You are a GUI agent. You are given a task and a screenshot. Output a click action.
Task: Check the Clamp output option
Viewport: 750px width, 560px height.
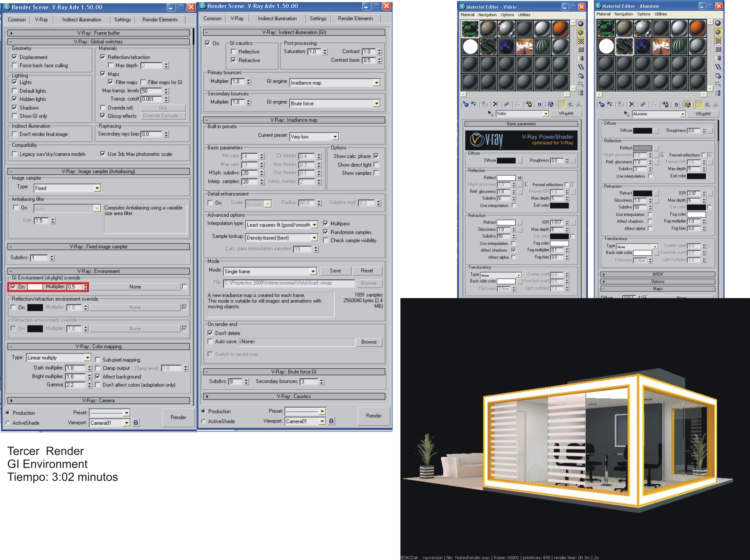pyautogui.click(x=98, y=368)
